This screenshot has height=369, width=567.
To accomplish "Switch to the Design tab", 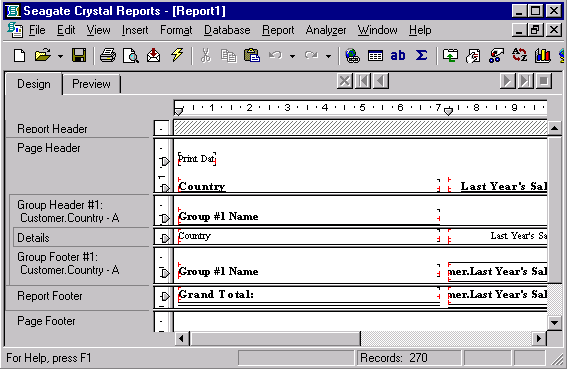I will click(34, 84).
